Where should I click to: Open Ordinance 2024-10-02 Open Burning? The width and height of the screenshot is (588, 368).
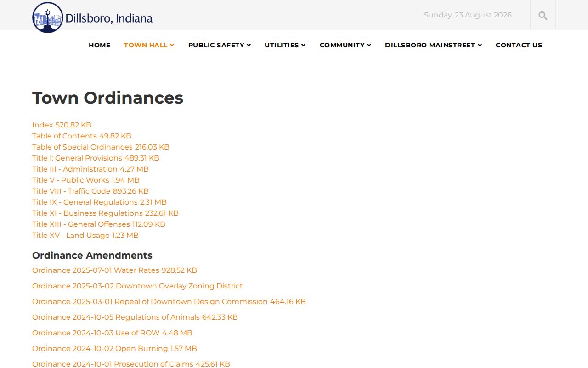114,349
